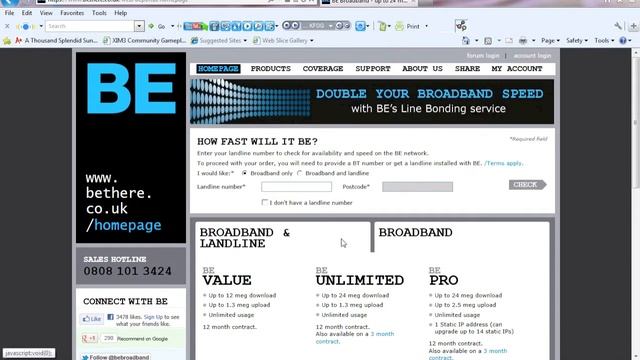Click the Read Mail icon in the command bar
Image resolution: width=640 pixels, height=360 pixels.
click(x=509, y=40)
